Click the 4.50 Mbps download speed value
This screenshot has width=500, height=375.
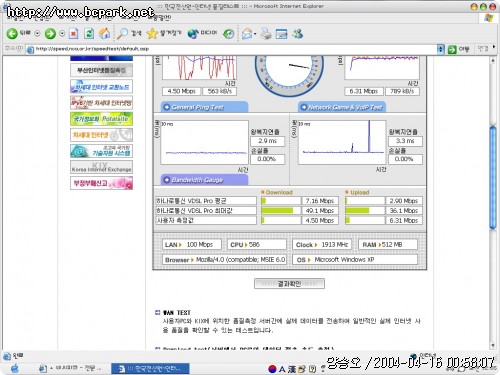181,91
